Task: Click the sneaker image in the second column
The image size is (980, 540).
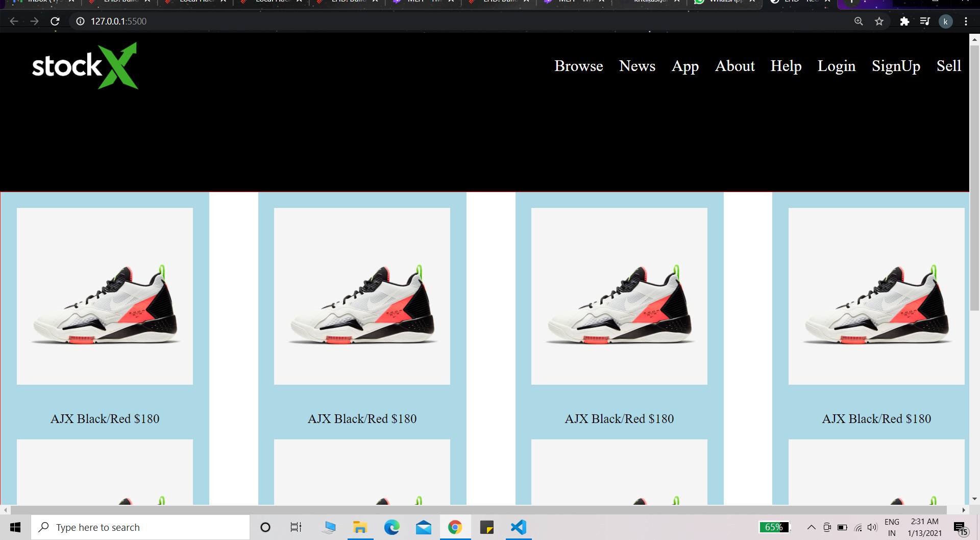Action: coord(362,296)
